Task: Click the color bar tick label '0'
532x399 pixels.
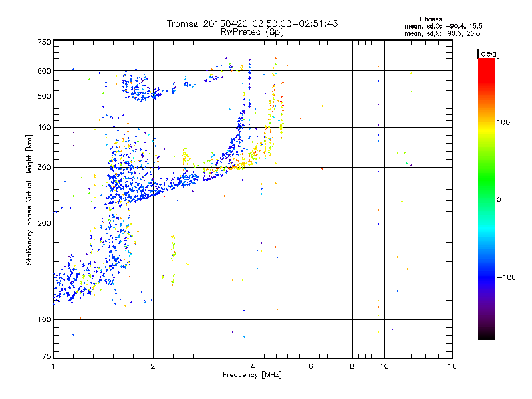Action: click(x=499, y=200)
